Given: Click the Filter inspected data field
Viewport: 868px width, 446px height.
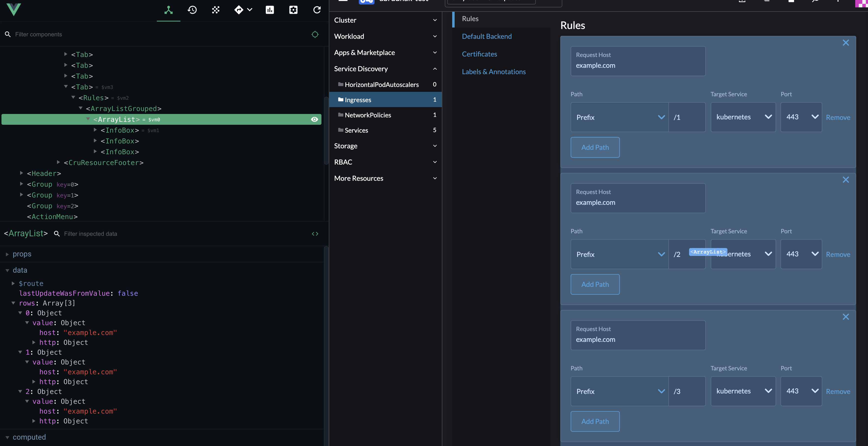Looking at the screenshot, I should tap(91, 234).
